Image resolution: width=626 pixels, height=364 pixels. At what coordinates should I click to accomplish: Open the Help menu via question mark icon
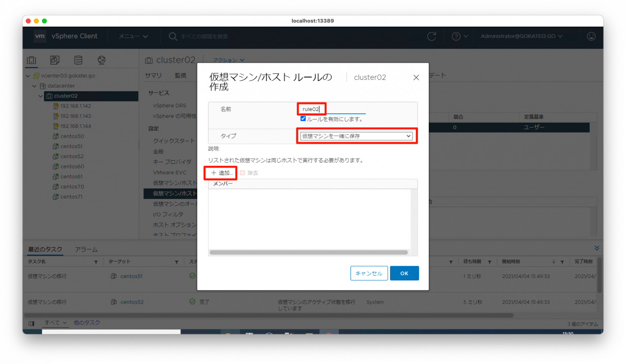point(456,36)
